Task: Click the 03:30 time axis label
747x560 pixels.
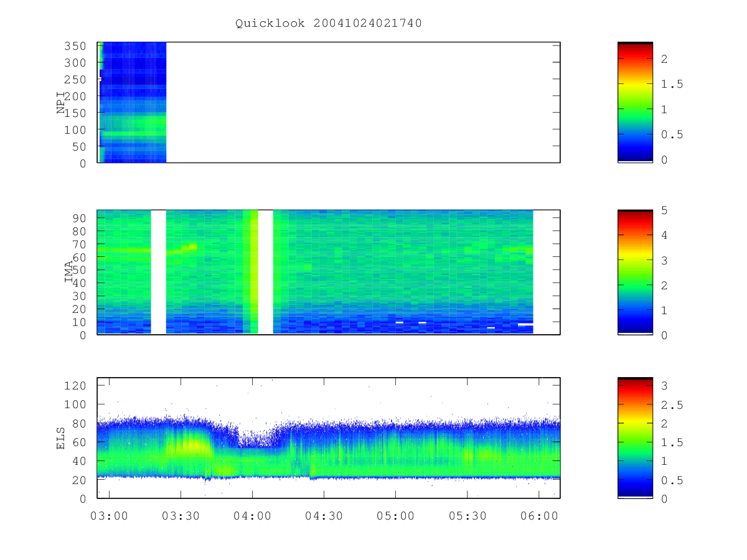Action: pos(181,516)
